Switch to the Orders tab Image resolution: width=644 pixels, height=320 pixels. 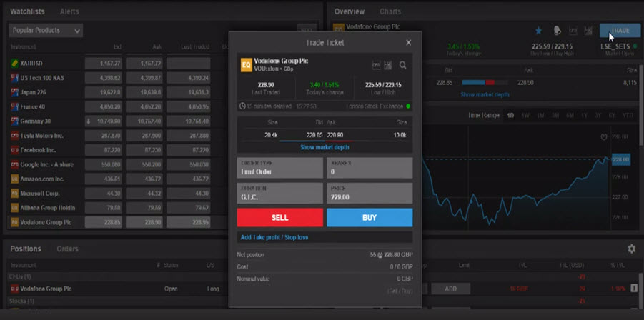click(67, 249)
